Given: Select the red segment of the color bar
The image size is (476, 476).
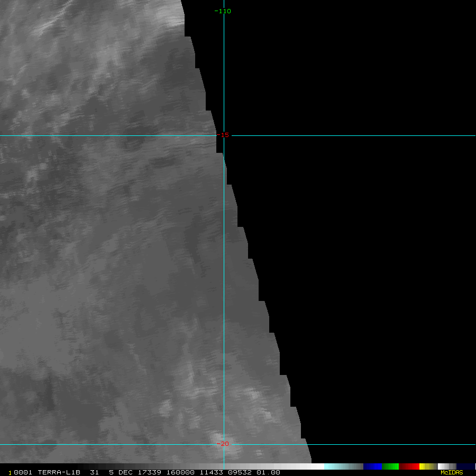Looking at the screenshot, I should (409, 466).
